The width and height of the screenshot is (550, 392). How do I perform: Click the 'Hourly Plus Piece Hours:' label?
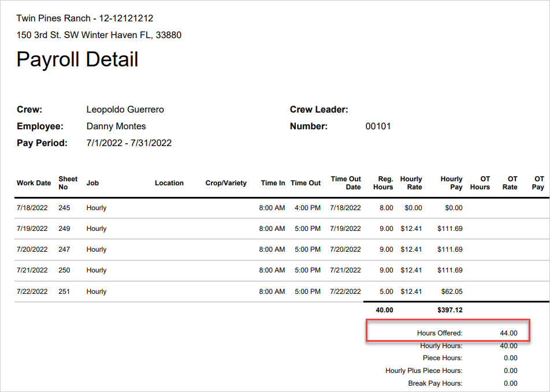424,371
